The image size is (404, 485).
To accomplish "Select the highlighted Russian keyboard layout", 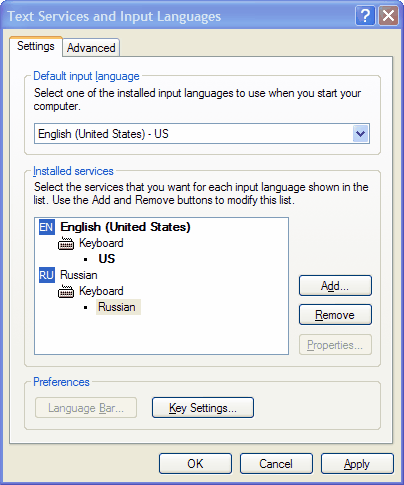I will tap(118, 307).
